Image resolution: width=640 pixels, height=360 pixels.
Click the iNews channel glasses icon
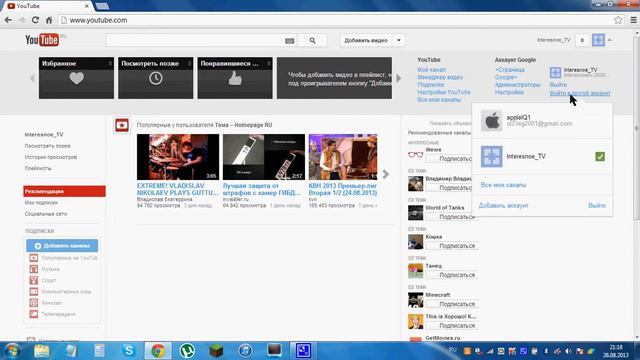pos(416,155)
